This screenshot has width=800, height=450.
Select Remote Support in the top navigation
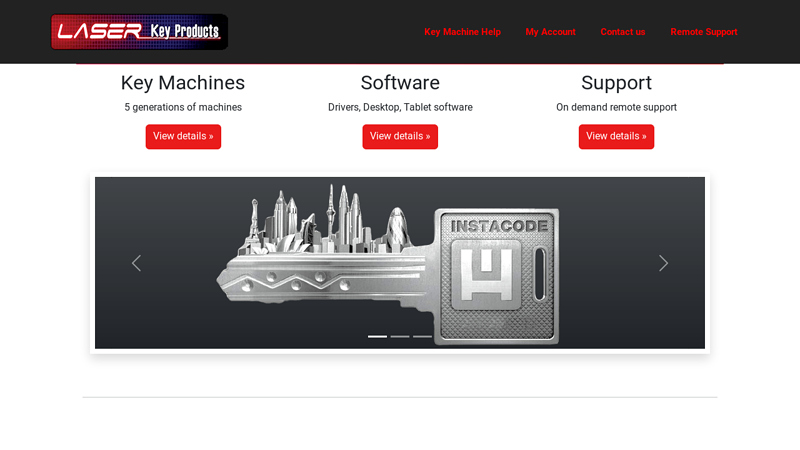click(704, 32)
